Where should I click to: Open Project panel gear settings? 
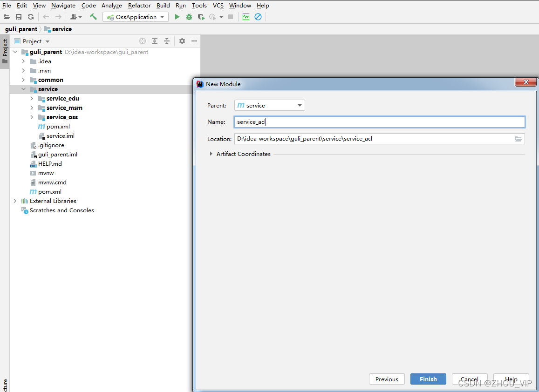point(182,41)
